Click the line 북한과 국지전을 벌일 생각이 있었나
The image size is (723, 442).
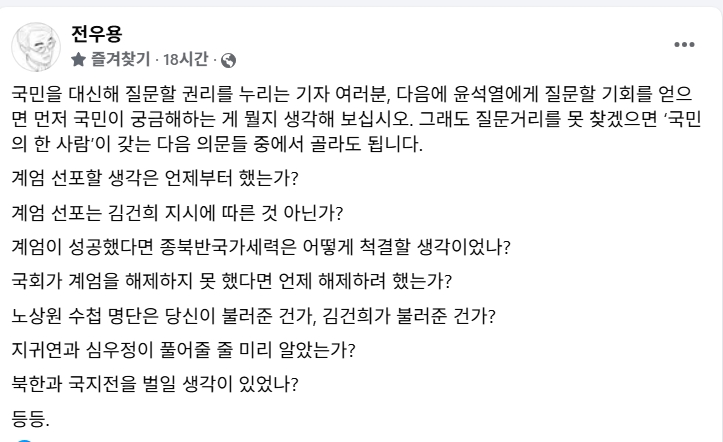(x=155, y=384)
